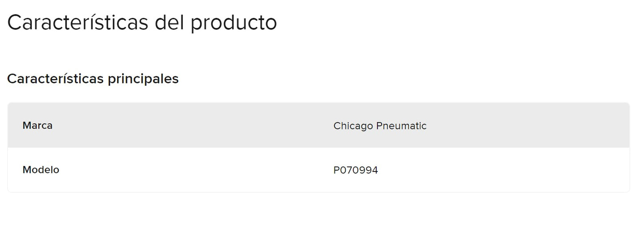This screenshot has width=644, height=230.
Task: Click the bottom border of the characteristics table
Action: tap(319, 192)
